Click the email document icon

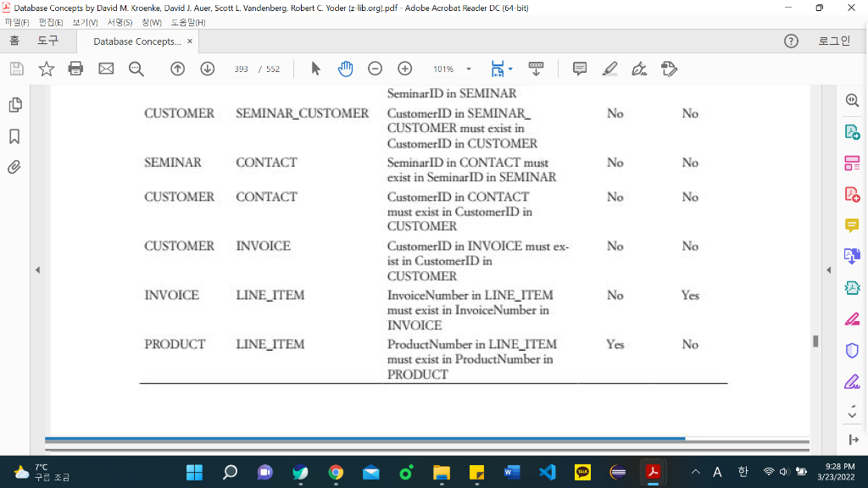tap(105, 69)
